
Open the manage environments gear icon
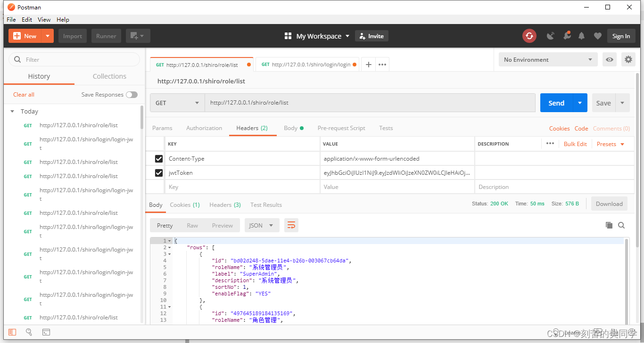[x=628, y=59]
